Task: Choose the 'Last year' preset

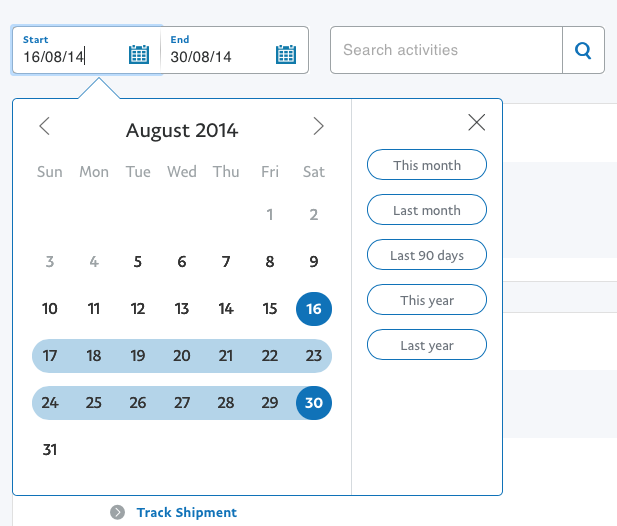Action: [x=427, y=345]
